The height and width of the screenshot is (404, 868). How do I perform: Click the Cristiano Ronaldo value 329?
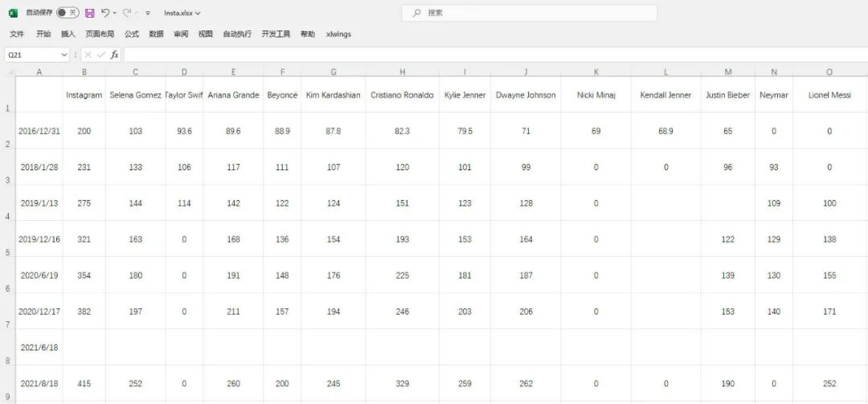coord(403,383)
